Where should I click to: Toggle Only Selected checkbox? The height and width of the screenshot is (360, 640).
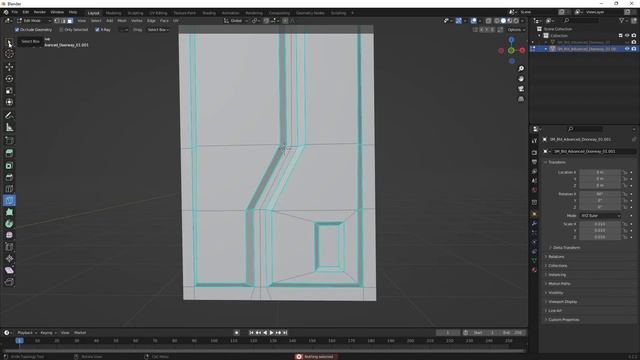[61, 30]
